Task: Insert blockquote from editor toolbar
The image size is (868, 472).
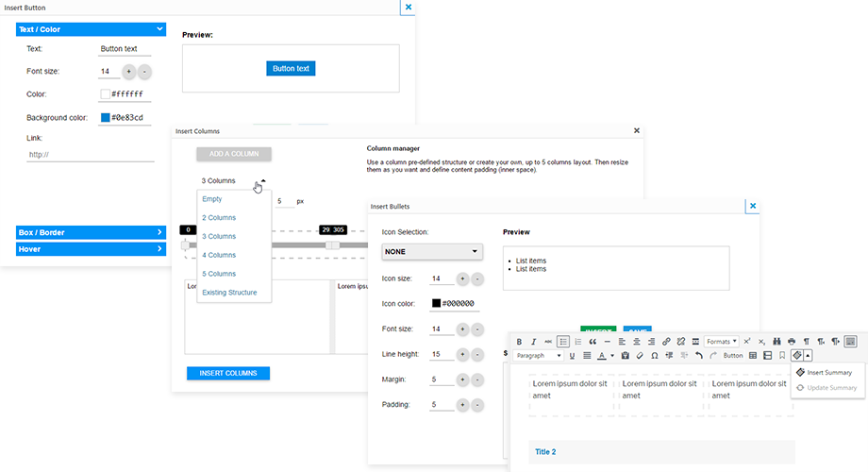Action: coord(593,342)
